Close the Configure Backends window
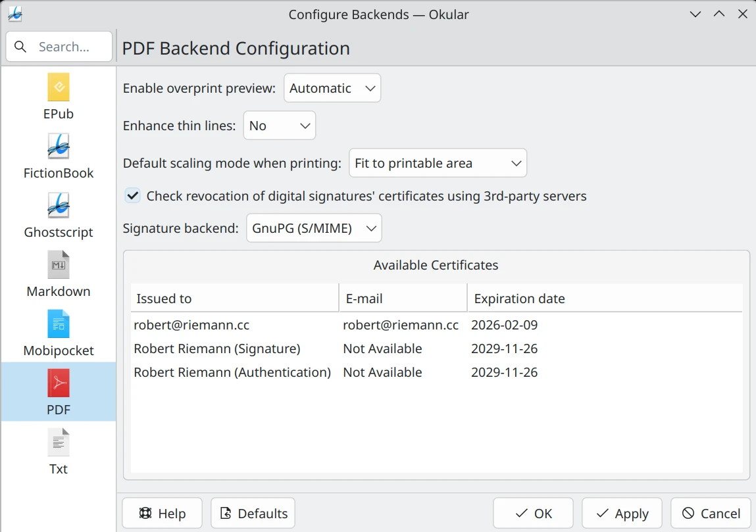The width and height of the screenshot is (756, 532). tap(742, 14)
